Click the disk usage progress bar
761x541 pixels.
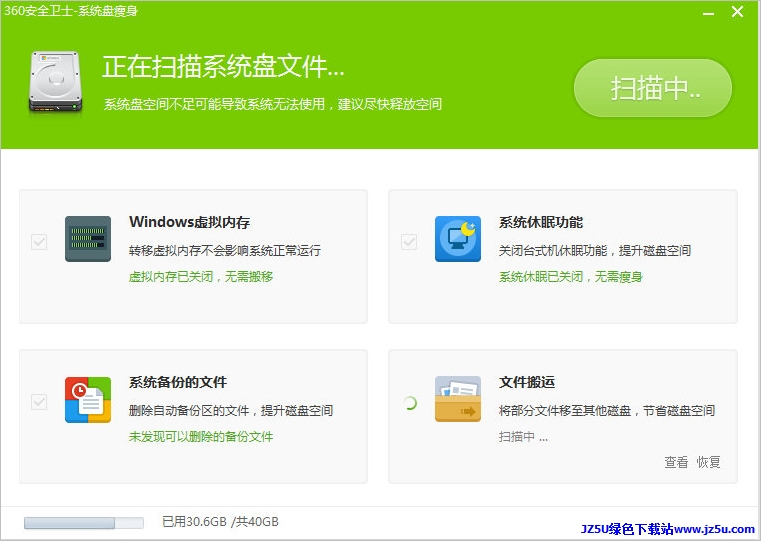tap(84, 523)
